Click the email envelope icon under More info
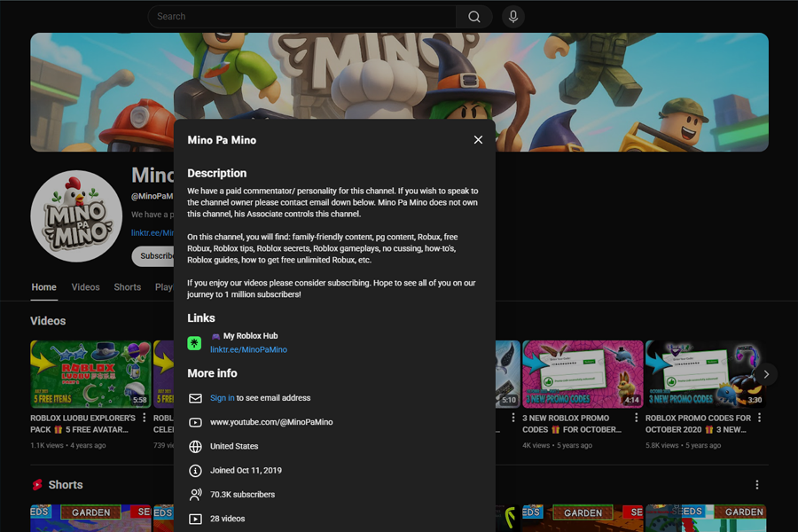The width and height of the screenshot is (798, 532). (x=195, y=399)
